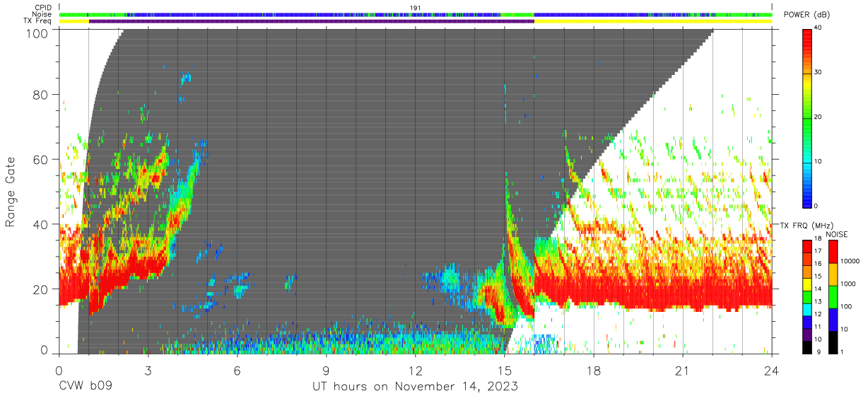Click the 60 tick on Range Gate axis
The height and width of the screenshot is (401, 868).
pyautogui.click(x=41, y=160)
